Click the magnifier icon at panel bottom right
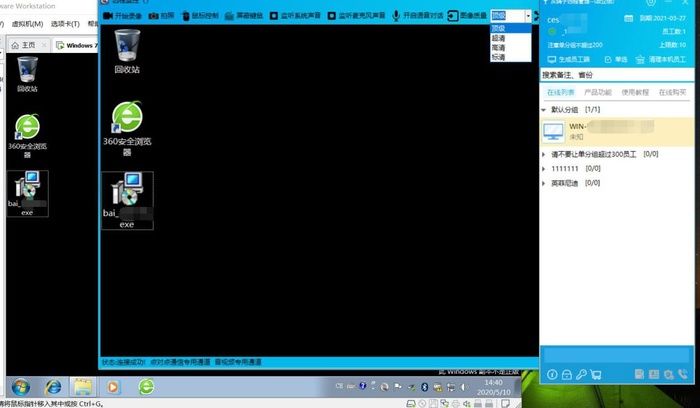700x408 pixels. (x=668, y=375)
